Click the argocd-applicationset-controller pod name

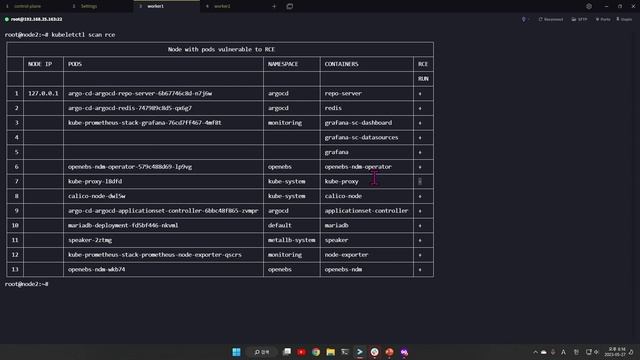[x=163, y=211]
